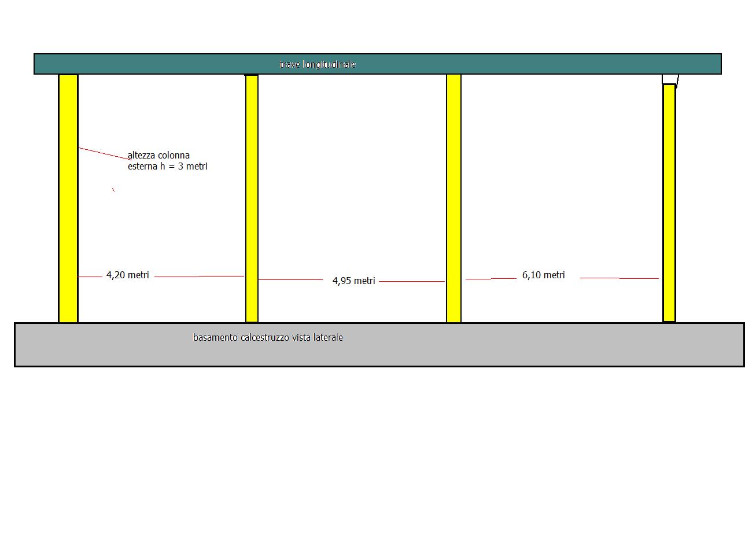Click the small red mark below the height label

click(x=113, y=189)
